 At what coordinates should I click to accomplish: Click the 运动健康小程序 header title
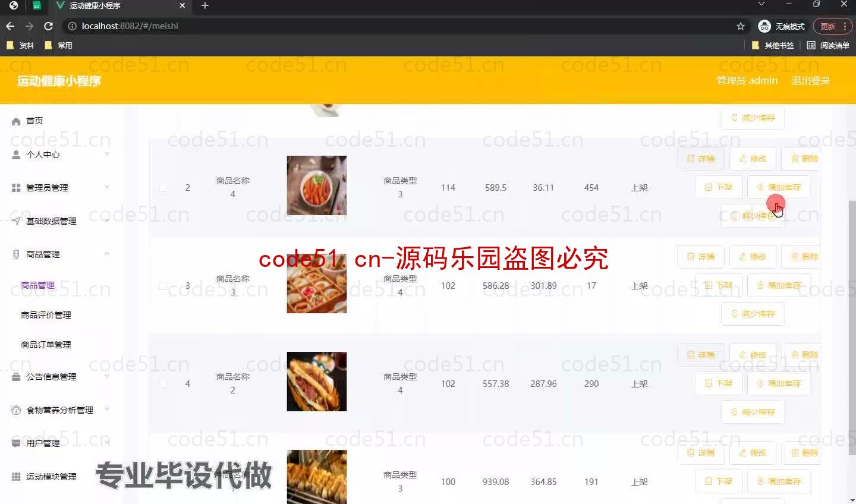coord(59,81)
